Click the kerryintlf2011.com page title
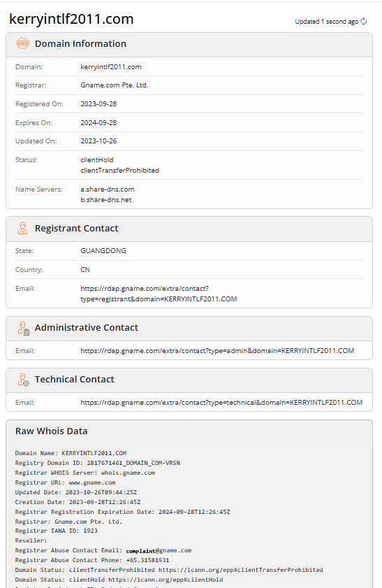 point(71,19)
